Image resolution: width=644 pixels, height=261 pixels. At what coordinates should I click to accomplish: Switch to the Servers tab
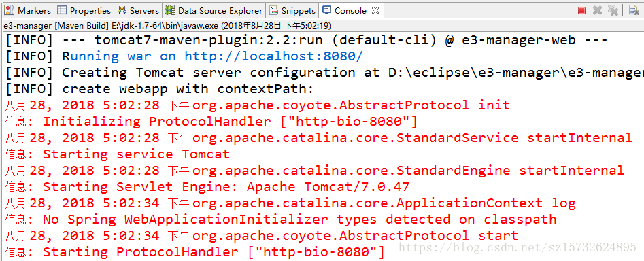click(139, 10)
